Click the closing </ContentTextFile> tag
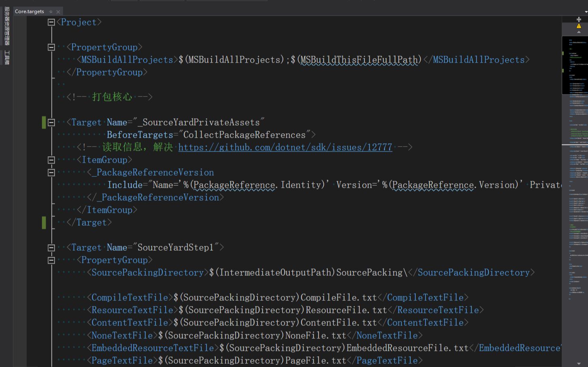 [x=423, y=323]
